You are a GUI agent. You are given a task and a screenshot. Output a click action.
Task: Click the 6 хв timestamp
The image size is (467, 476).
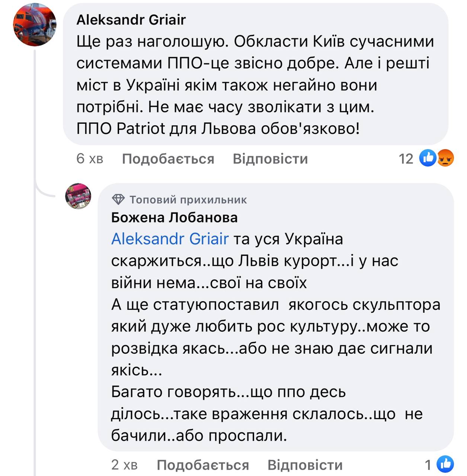pyautogui.click(x=90, y=159)
